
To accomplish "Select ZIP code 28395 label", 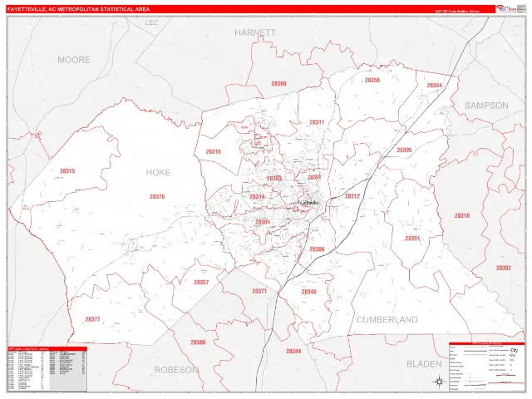I will coord(405,150).
